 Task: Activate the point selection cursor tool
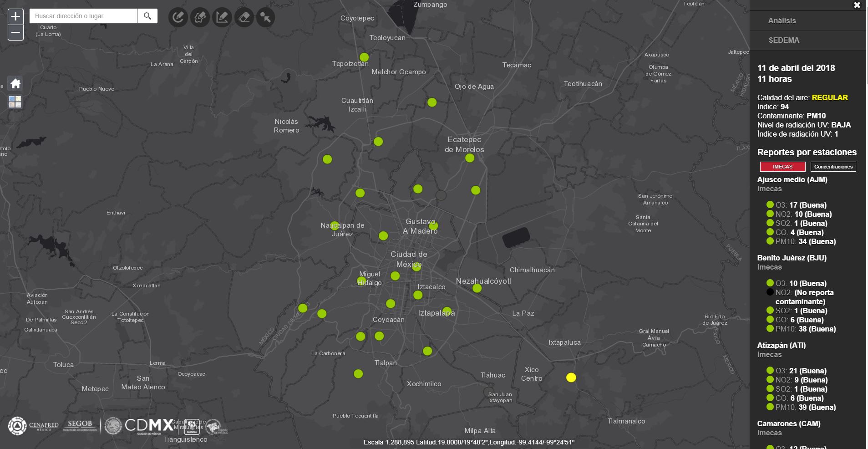click(266, 17)
